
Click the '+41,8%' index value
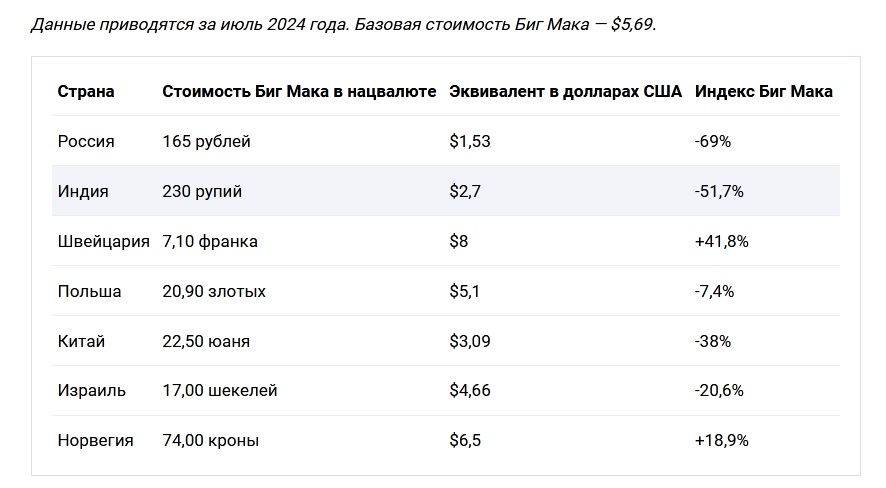[722, 241]
